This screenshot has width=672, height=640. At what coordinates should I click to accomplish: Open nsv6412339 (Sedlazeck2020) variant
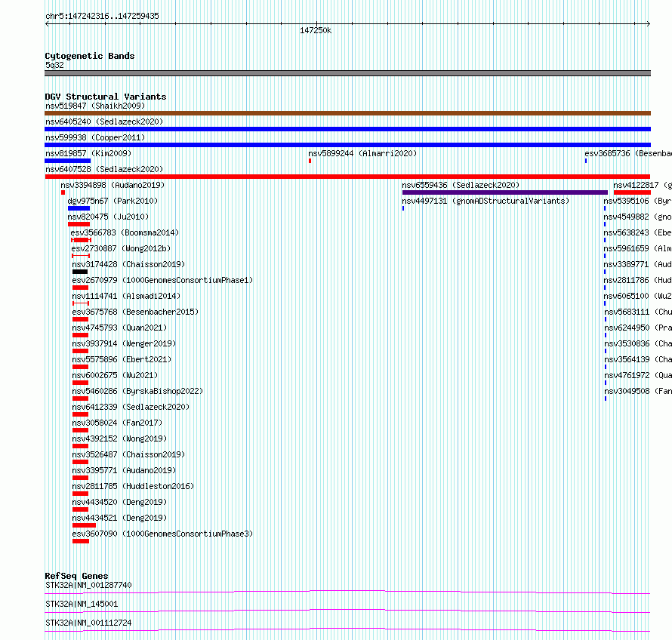[x=131, y=407]
